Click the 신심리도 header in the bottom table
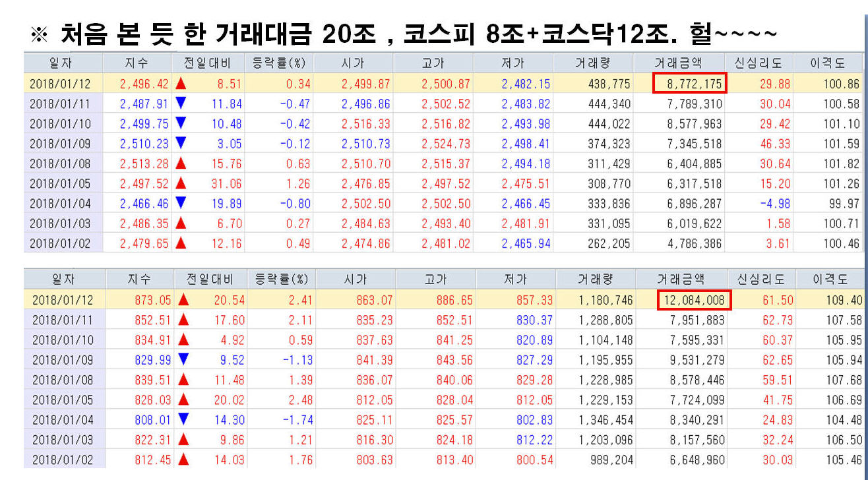 pyautogui.click(x=760, y=280)
